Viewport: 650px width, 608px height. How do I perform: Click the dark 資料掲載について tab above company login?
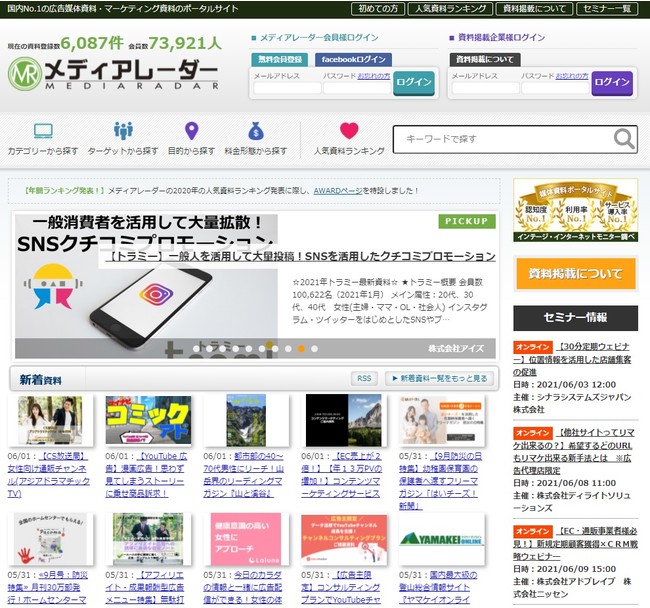[x=485, y=60]
